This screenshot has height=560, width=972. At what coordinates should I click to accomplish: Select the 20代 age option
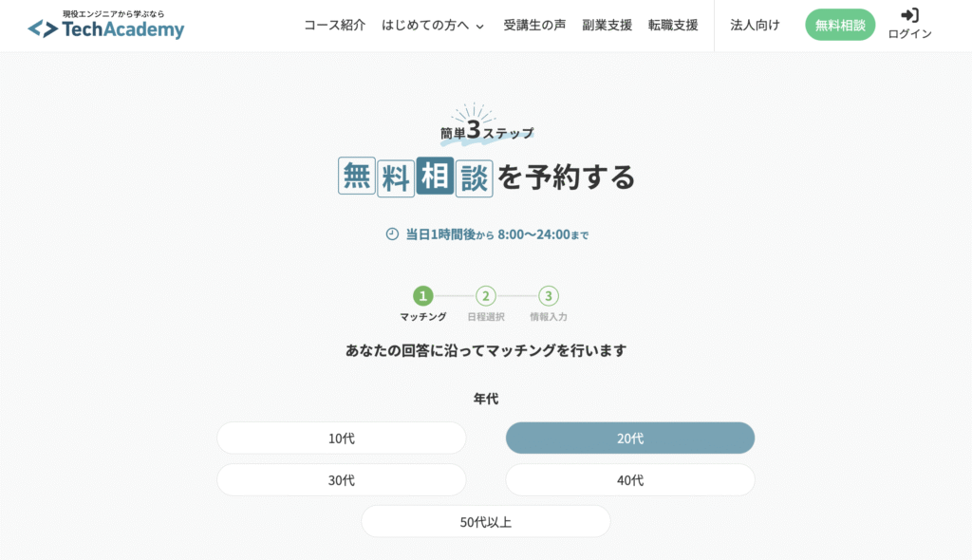(x=630, y=439)
